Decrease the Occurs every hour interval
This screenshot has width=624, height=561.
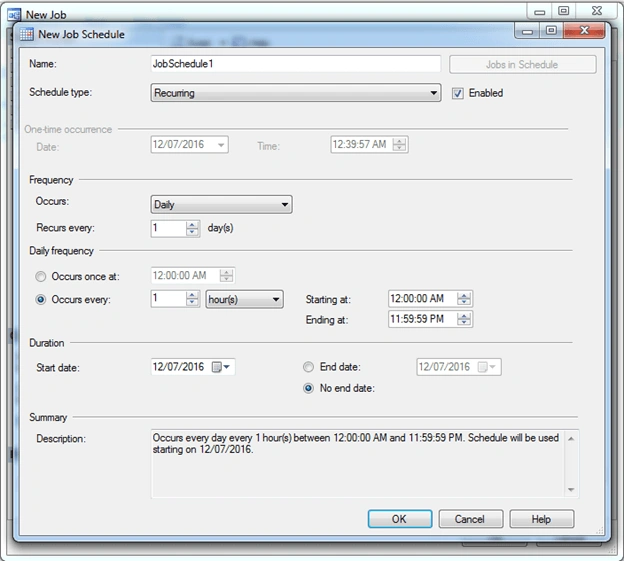coord(192,302)
